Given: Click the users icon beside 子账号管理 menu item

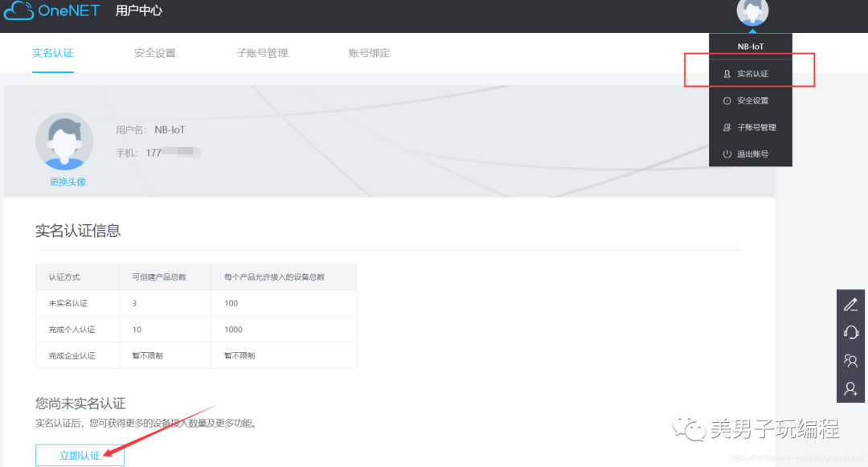Looking at the screenshot, I should click(727, 127).
